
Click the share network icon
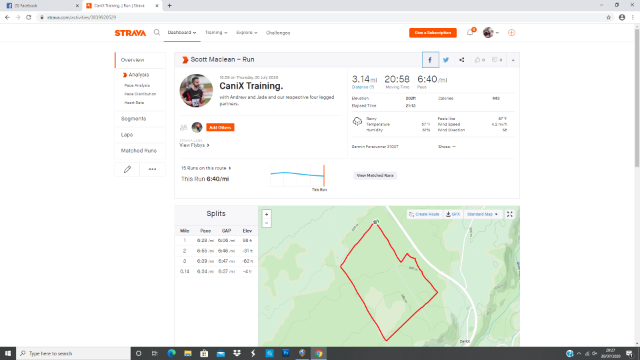pos(462,60)
